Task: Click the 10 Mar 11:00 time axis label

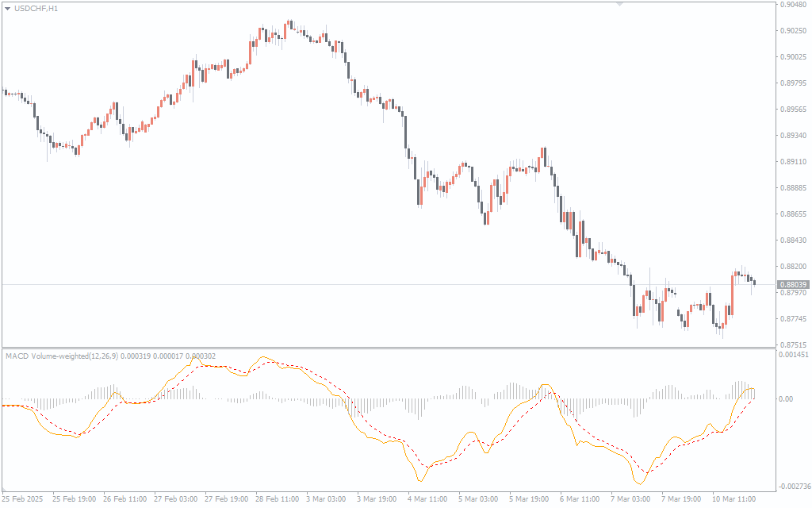Action: [x=736, y=499]
